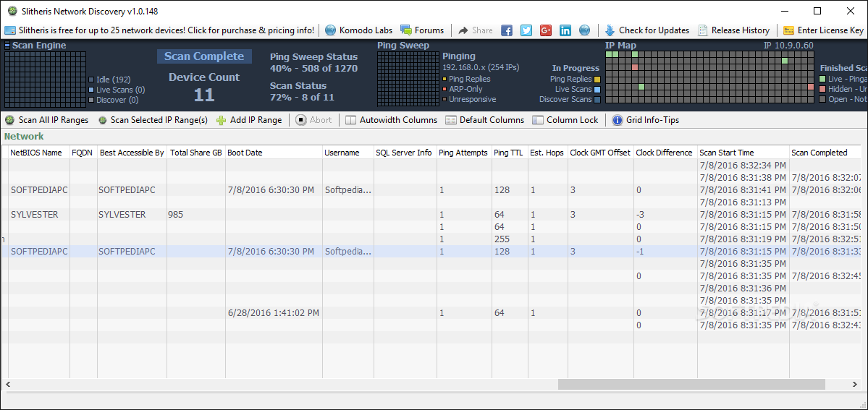Click the Ping Sweep grid panel
Image resolution: width=868 pixels, height=410 pixels.
(x=408, y=79)
